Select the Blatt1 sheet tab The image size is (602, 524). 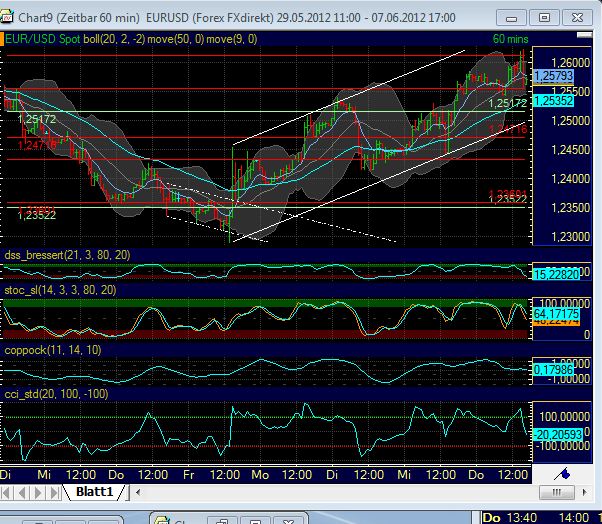pyautogui.click(x=94, y=492)
